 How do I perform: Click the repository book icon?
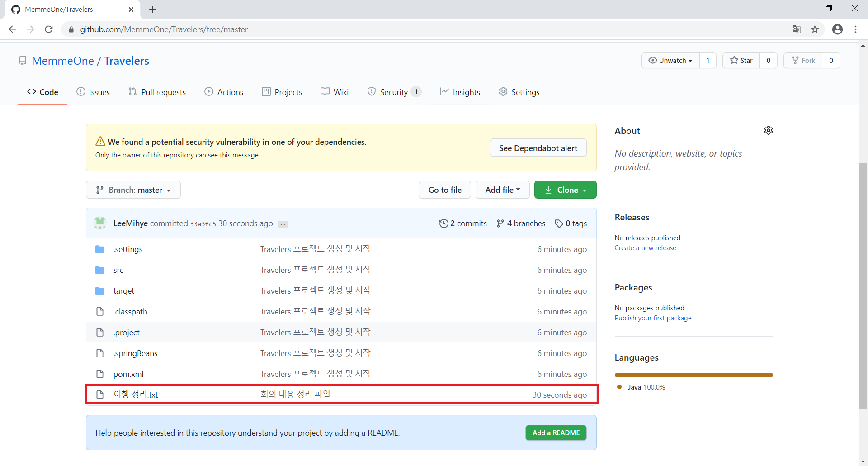tap(23, 61)
